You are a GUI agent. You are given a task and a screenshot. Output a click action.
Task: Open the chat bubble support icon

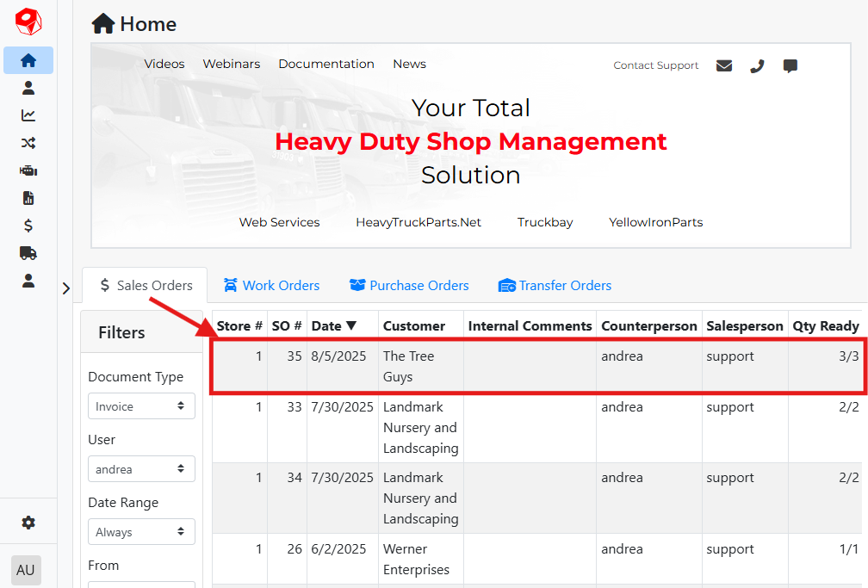pos(790,65)
